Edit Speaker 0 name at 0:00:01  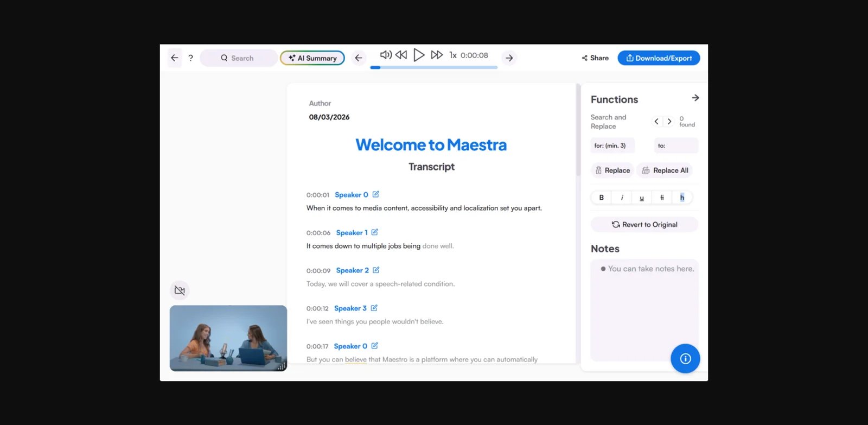(375, 194)
